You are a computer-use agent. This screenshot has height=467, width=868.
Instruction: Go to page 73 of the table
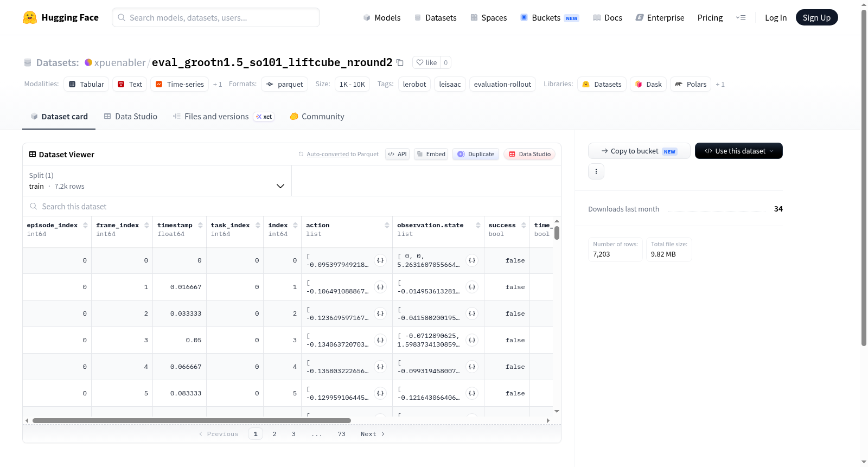[x=341, y=434]
